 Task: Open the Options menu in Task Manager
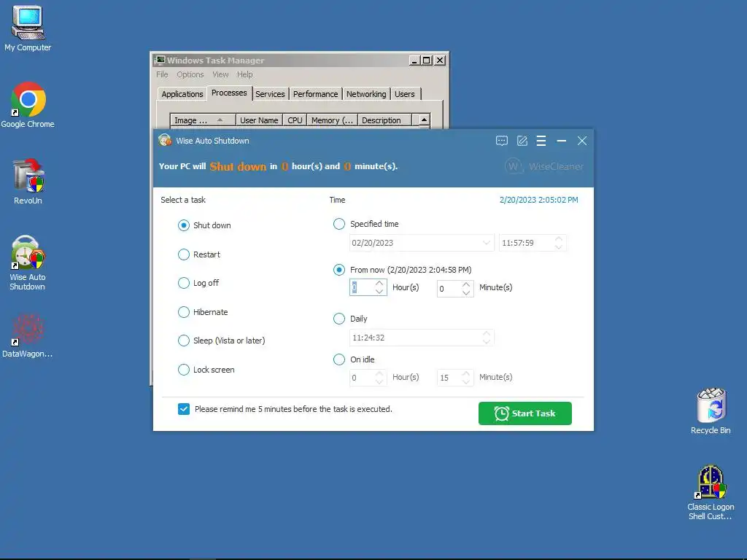(190, 74)
